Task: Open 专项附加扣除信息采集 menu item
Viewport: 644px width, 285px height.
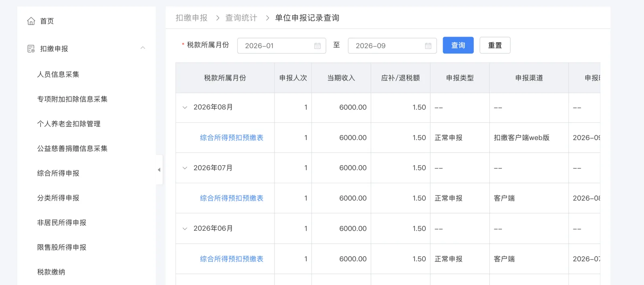Action: tap(72, 99)
